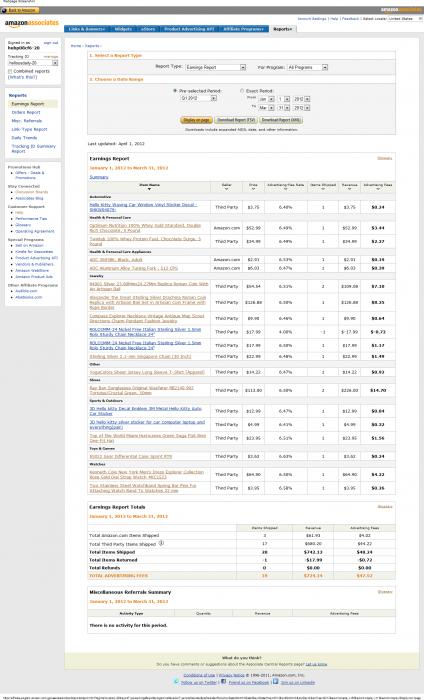Click Account Settings link at top

[x=312, y=19]
